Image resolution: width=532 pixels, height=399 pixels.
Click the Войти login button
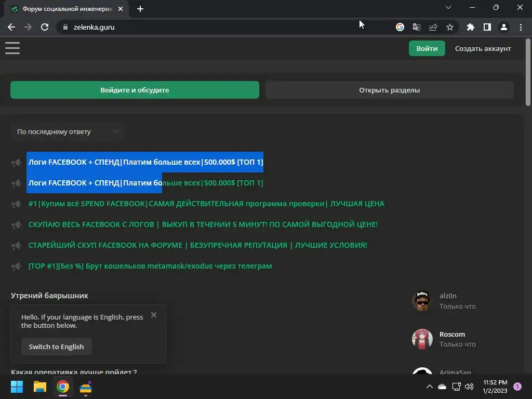[427, 48]
